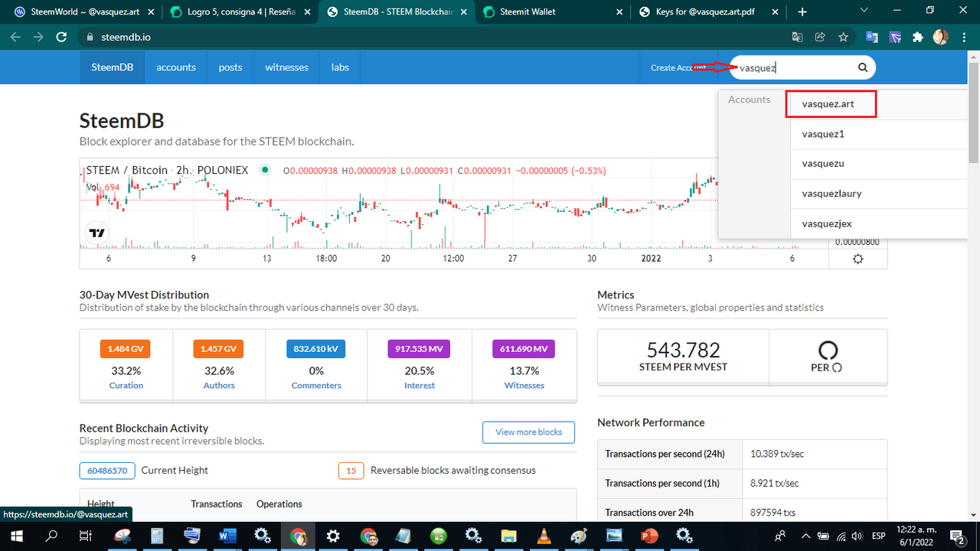This screenshot has width=980, height=551.
Task: Click the volume icon in system tray
Action: tap(857, 536)
